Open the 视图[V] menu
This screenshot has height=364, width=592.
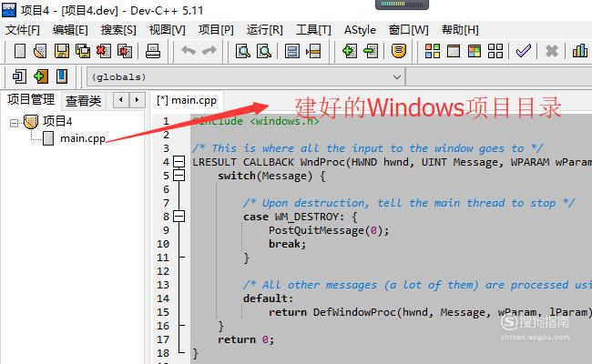168,30
